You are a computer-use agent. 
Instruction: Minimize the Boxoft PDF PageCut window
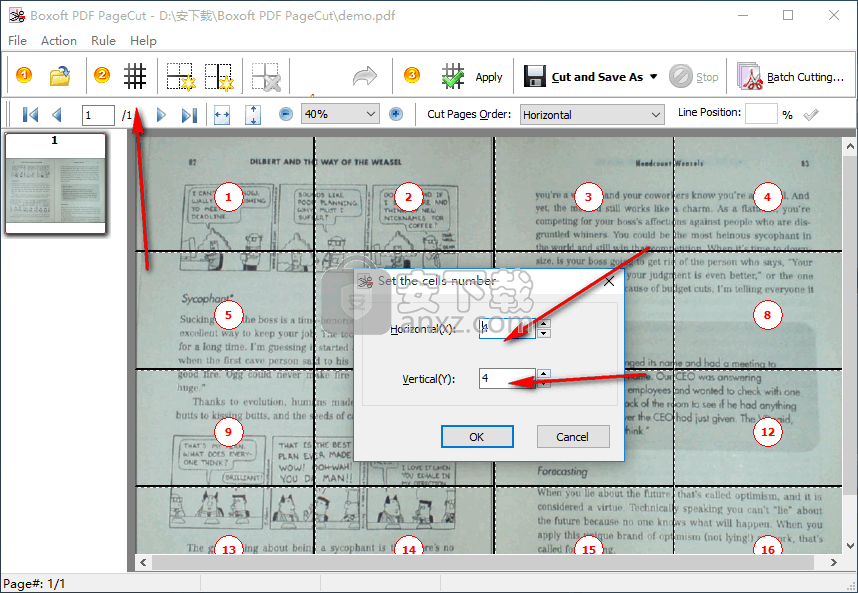click(743, 15)
